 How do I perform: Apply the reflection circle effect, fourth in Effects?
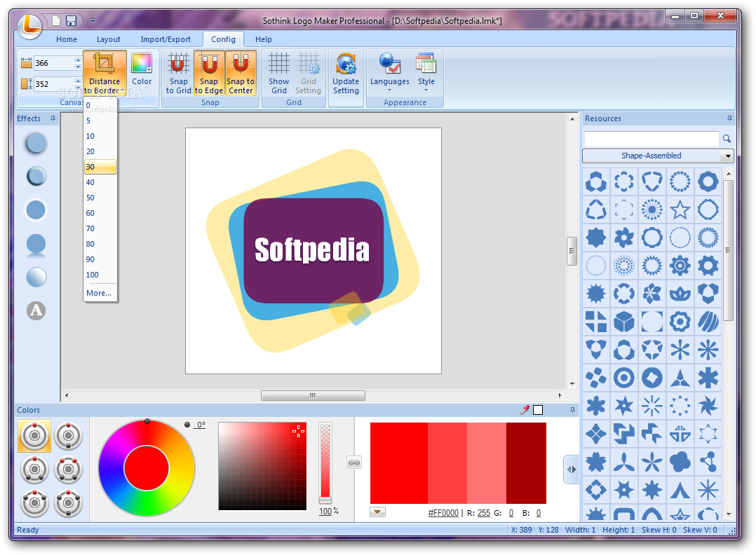pyautogui.click(x=36, y=245)
